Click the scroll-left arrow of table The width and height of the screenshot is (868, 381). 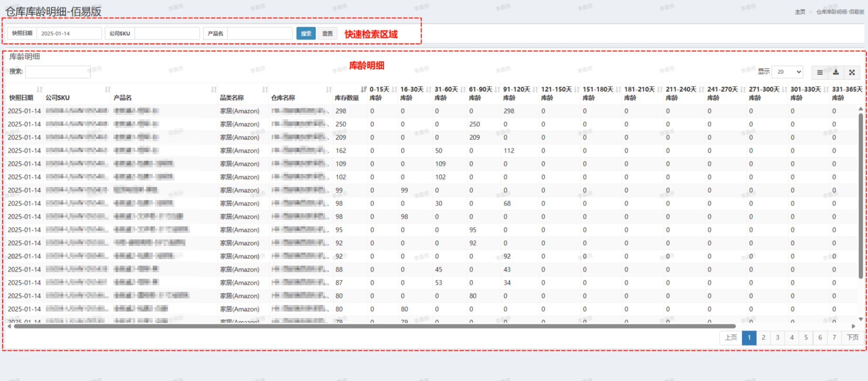[9, 326]
